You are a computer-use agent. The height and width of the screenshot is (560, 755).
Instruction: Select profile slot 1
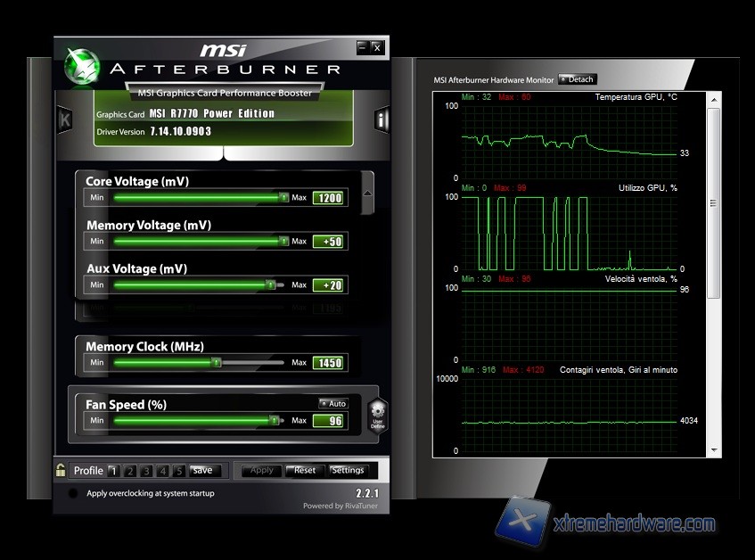[x=113, y=471]
